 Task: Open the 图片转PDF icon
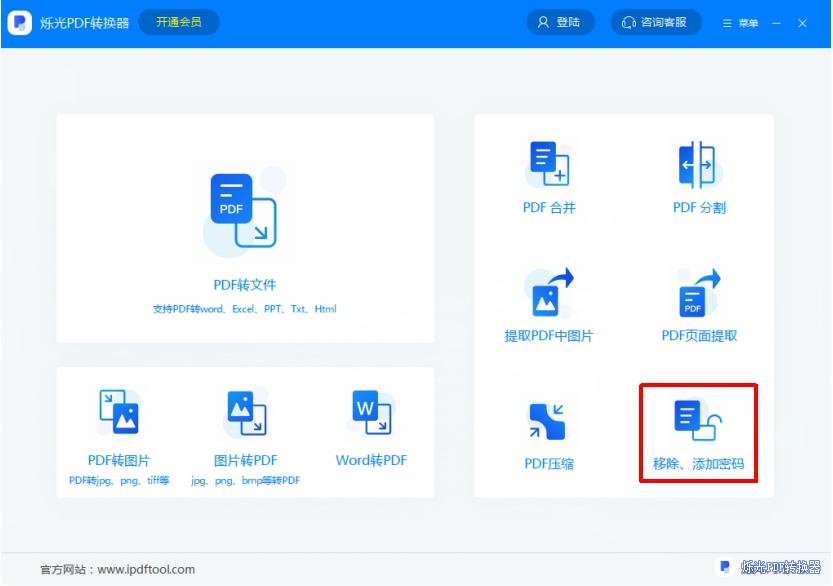point(245,412)
